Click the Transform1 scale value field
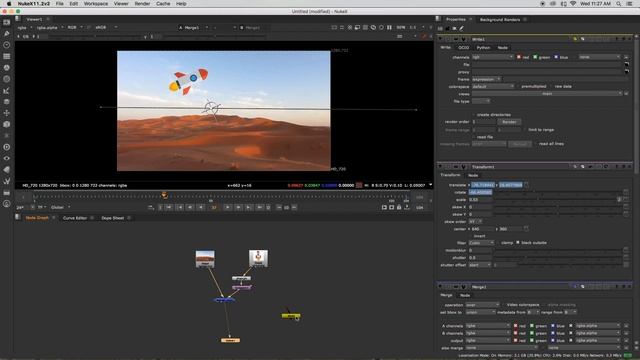Screen dimensions: 640x360 coord(481,200)
